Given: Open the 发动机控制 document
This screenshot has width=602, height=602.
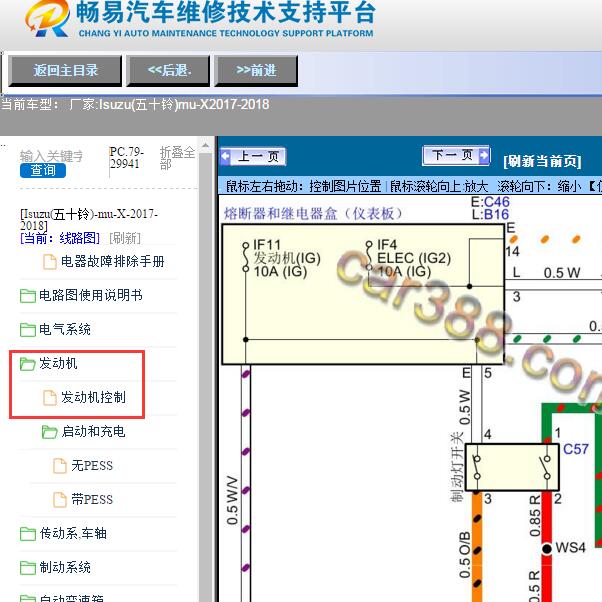Looking at the screenshot, I should (93, 397).
